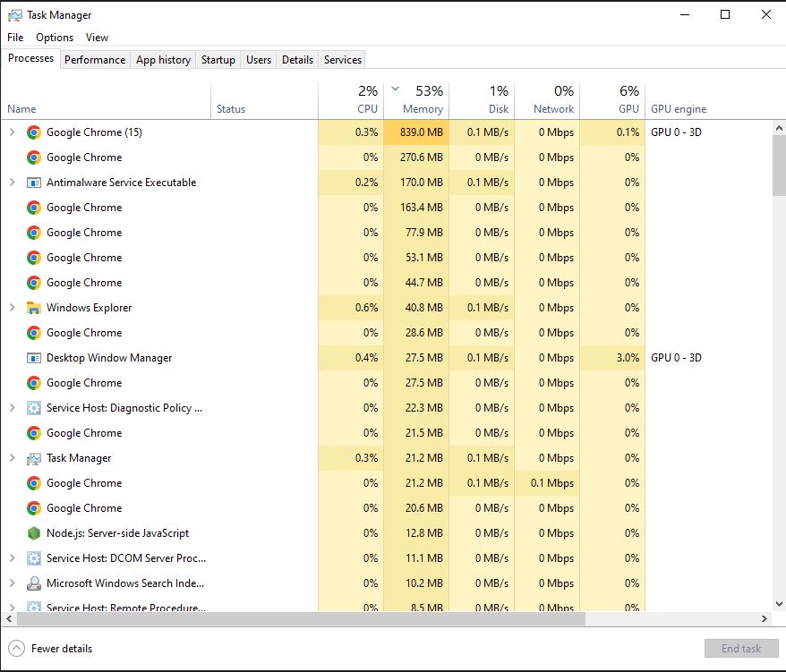Viewport: 786px width, 672px height.
Task: Click the vertical scrollbar down arrow
Action: click(x=779, y=604)
